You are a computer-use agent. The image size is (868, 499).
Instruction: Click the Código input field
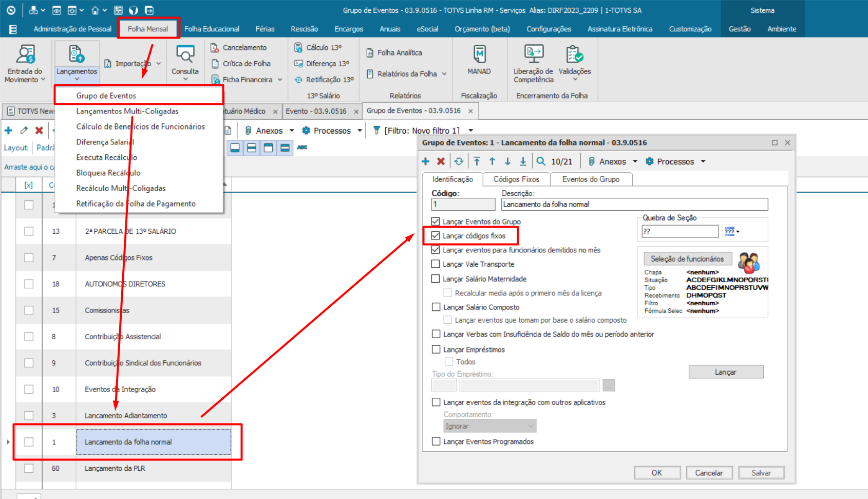coord(463,204)
